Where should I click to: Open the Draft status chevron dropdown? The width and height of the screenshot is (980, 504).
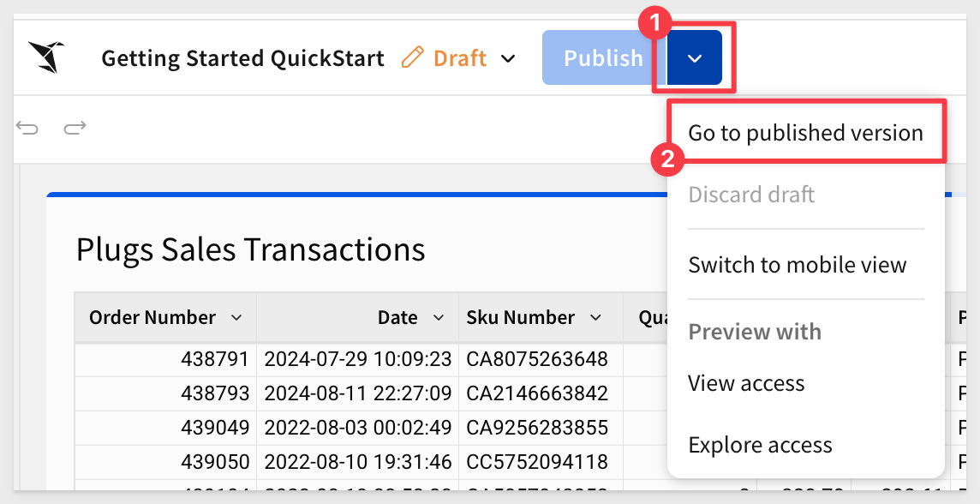[509, 58]
